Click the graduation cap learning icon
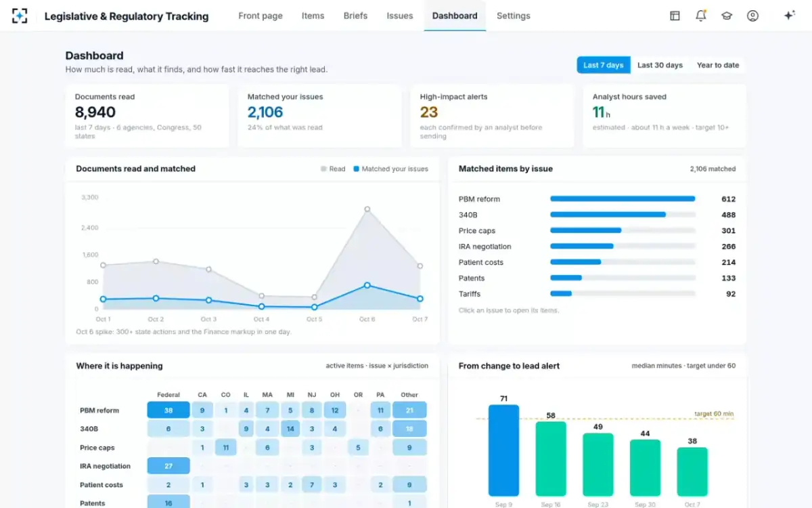Screen dimensions: 812x508 [727, 16]
